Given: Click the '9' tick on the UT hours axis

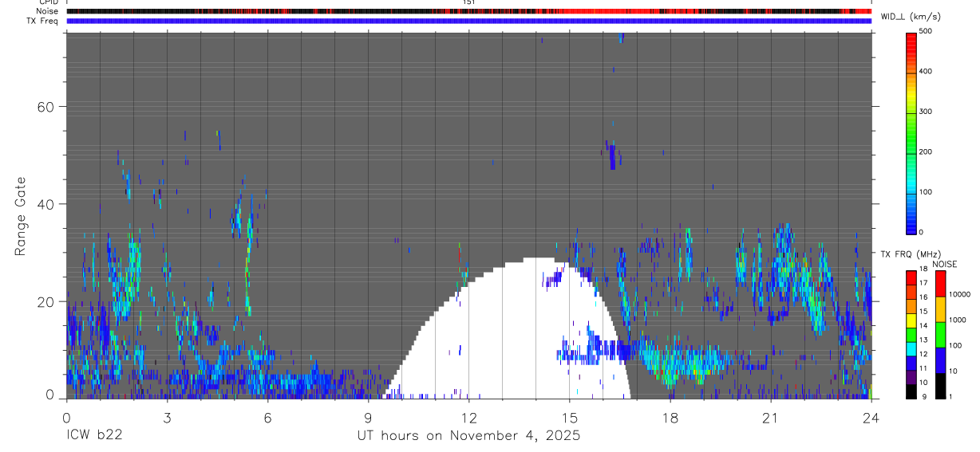Looking at the screenshot, I should [368, 418].
